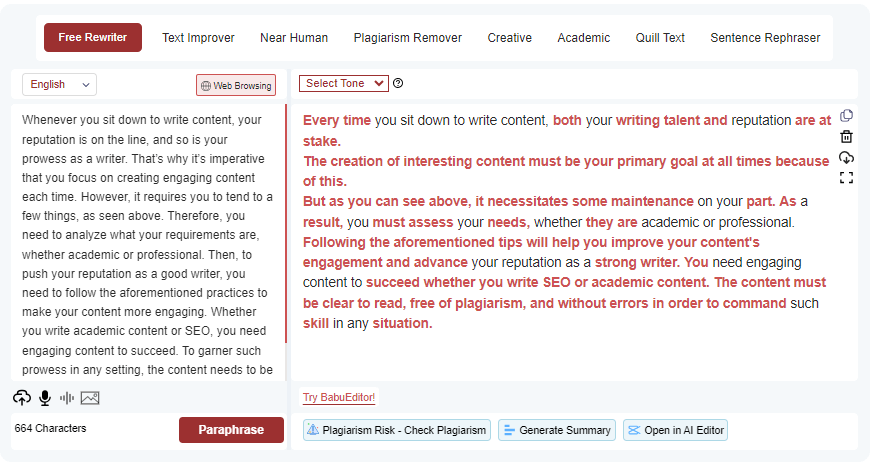Switch to the Text Improver mode
This screenshot has width=870, height=470.
click(198, 38)
